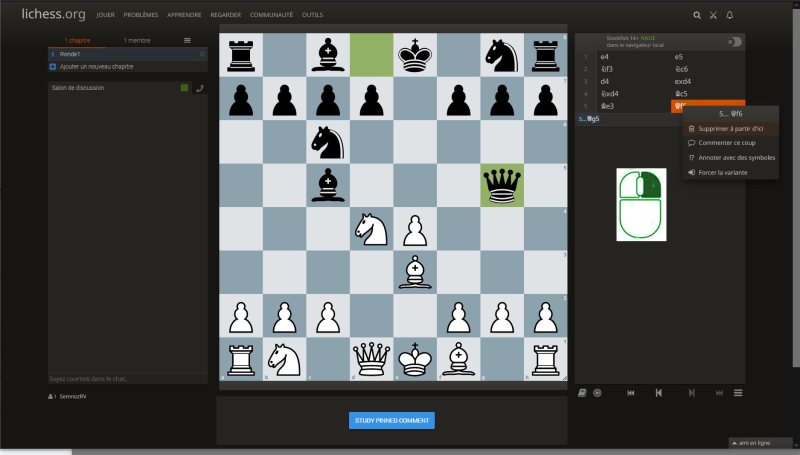The width and height of the screenshot is (800, 455).
Task: Click the voice chat phone icon
Action: pos(199,88)
